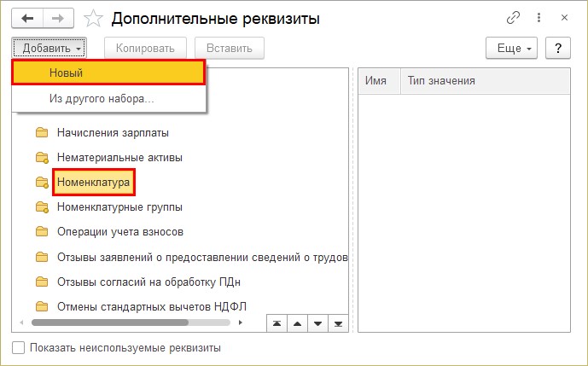This screenshot has width=588, height=366.
Task: Move down with the down triangle button
Action: pos(317,323)
